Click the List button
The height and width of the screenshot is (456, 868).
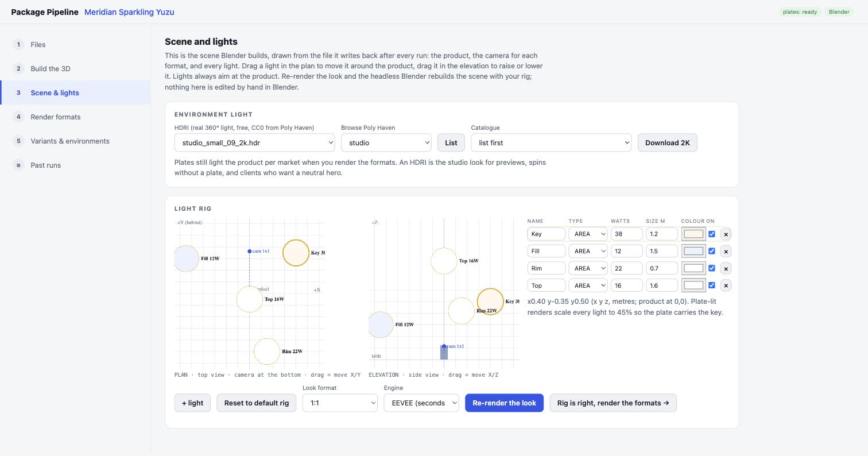[x=451, y=143]
